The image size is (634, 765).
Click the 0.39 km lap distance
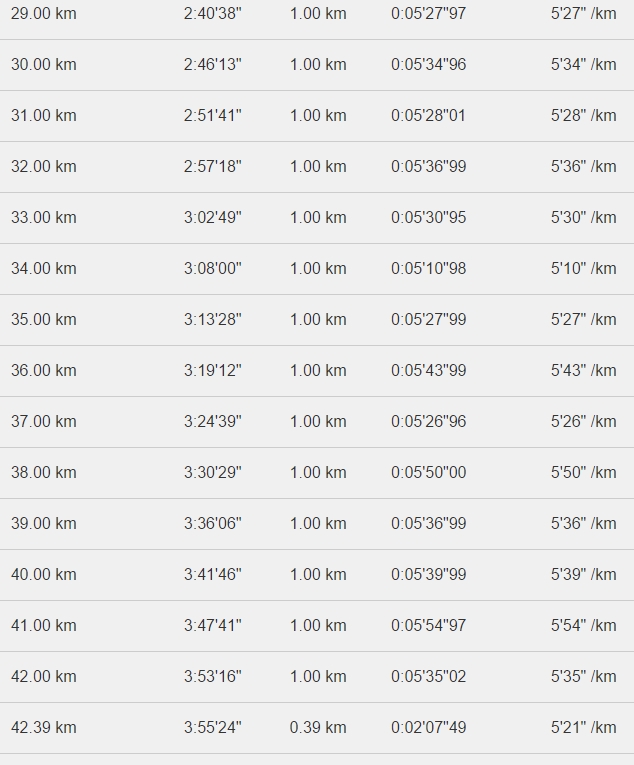318,727
